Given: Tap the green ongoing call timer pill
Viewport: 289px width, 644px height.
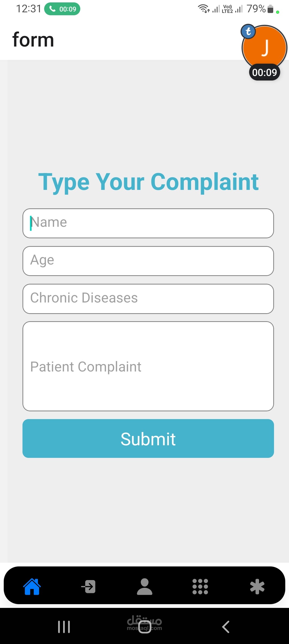Looking at the screenshot, I should click(62, 9).
